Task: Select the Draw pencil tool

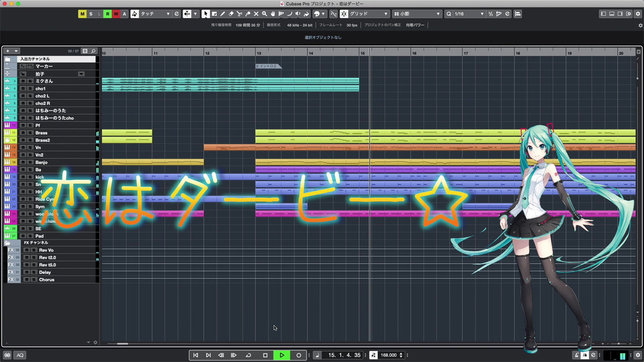Action: click(x=222, y=14)
